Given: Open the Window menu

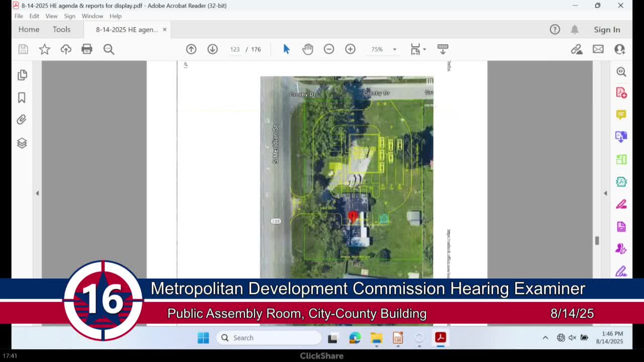Looking at the screenshot, I should pos(93,16).
